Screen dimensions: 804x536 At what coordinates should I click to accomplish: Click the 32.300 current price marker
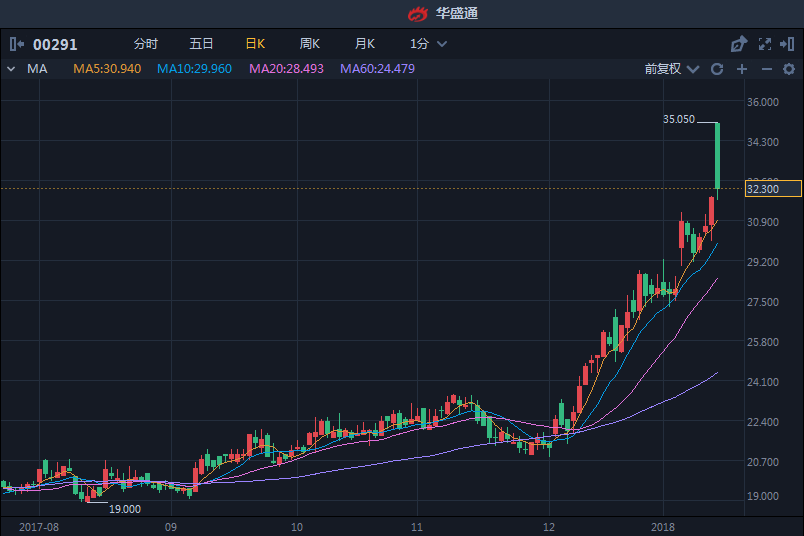(x=774, y=189)
